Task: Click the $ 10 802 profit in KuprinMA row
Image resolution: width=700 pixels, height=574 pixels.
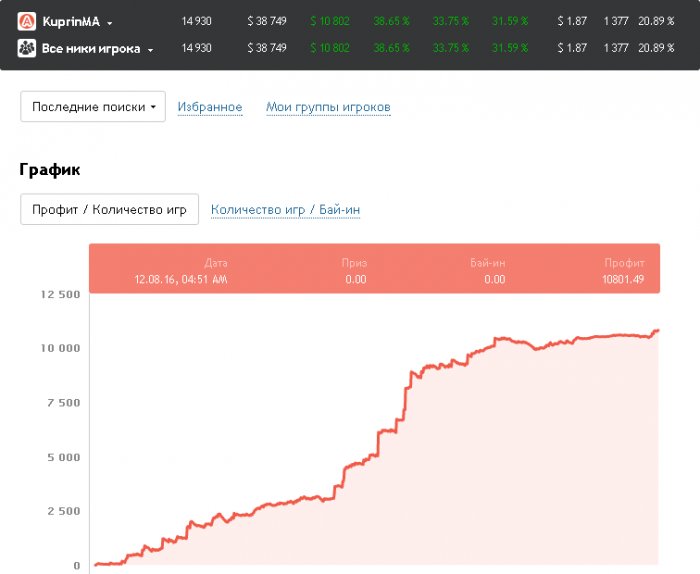Action: point(329,21)
